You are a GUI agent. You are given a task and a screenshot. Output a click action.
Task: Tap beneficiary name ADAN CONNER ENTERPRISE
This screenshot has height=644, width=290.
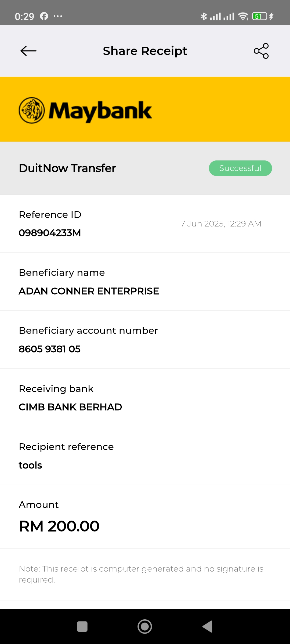(89, 291)
